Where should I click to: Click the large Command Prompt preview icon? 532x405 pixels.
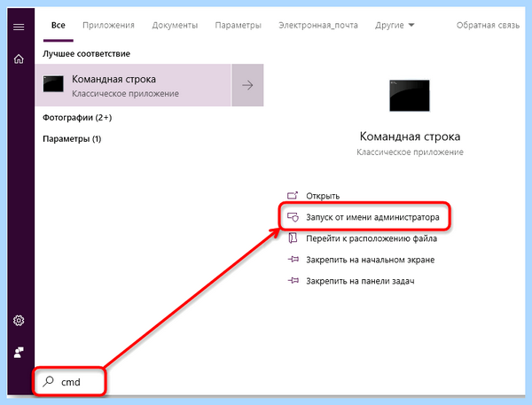410,96
